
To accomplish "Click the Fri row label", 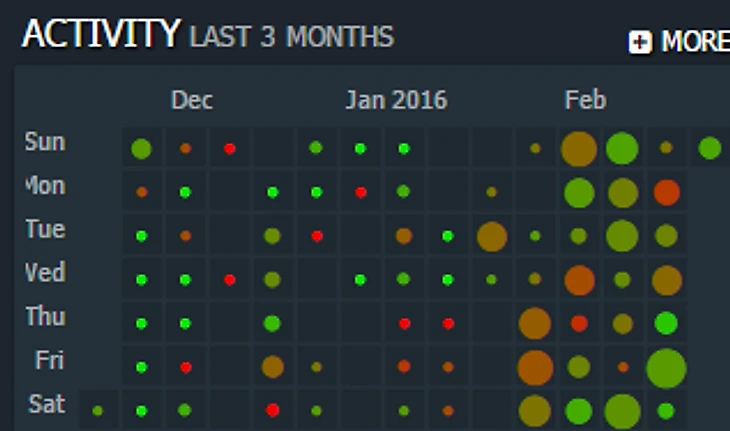I will click(49, 360).
